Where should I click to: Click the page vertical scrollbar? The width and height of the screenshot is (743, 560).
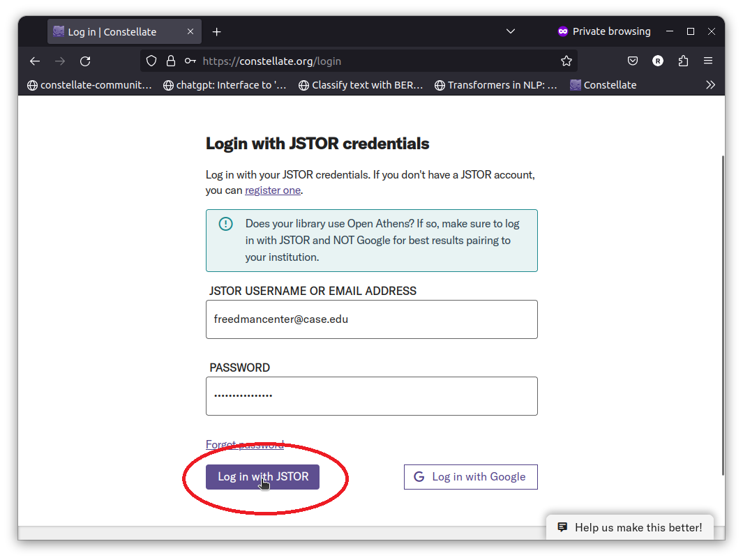click(x=723, y=315)
